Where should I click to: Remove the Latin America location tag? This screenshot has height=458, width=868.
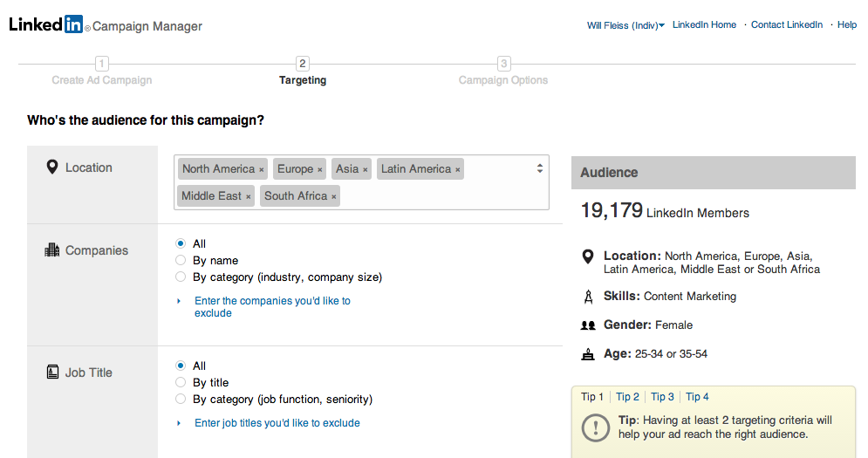pyautogui.click(x=458, y=170)
